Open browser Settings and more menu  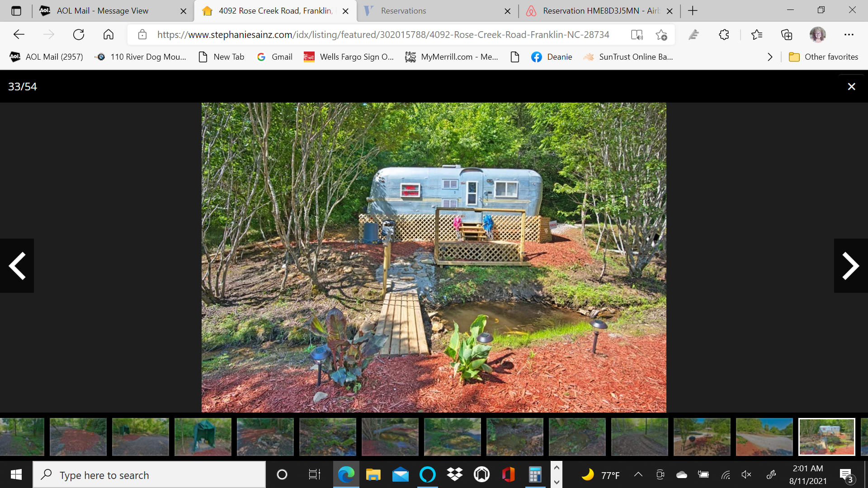click(849, 35)
